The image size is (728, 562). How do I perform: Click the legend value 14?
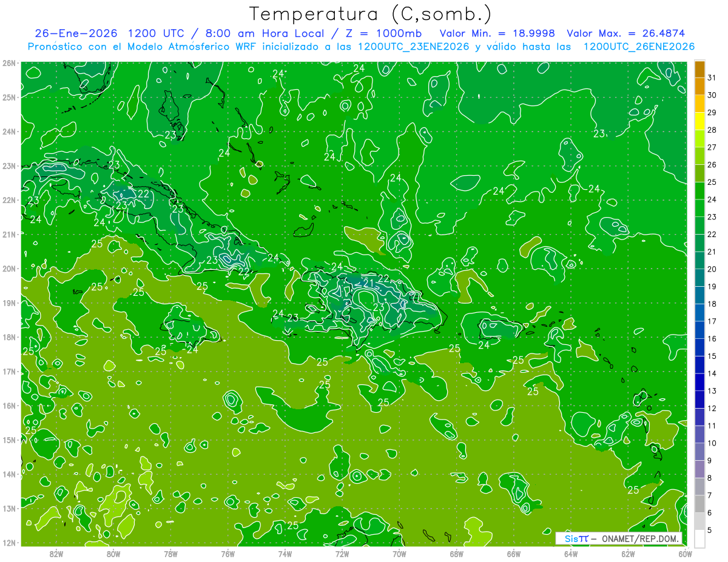point(712,373)
